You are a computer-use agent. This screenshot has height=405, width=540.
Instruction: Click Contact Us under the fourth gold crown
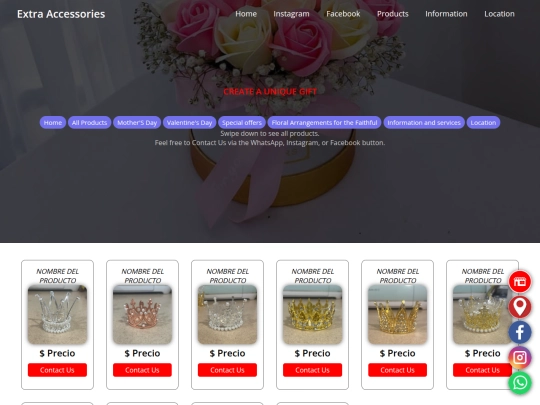pyautogui.click(x=312, y=370)
